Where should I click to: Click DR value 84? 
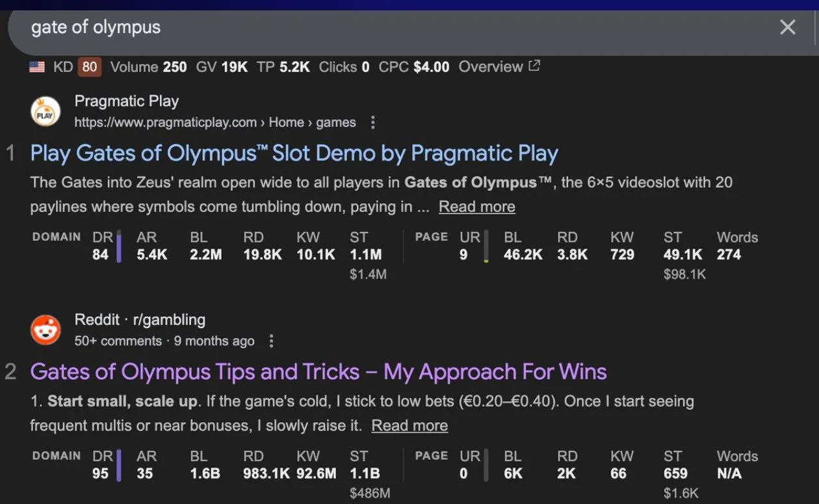(100, 255)
